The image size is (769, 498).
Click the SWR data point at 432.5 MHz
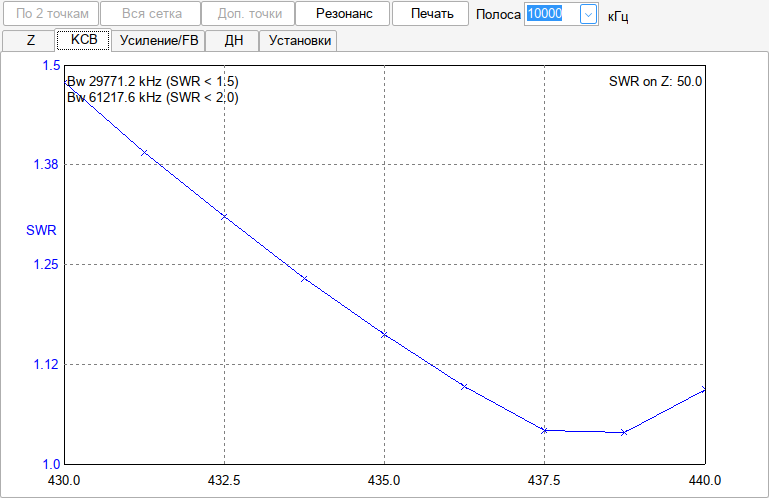[224, 216]
